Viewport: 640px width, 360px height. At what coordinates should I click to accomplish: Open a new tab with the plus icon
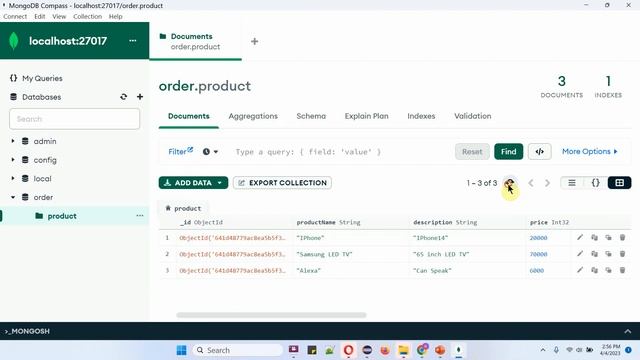254,41
